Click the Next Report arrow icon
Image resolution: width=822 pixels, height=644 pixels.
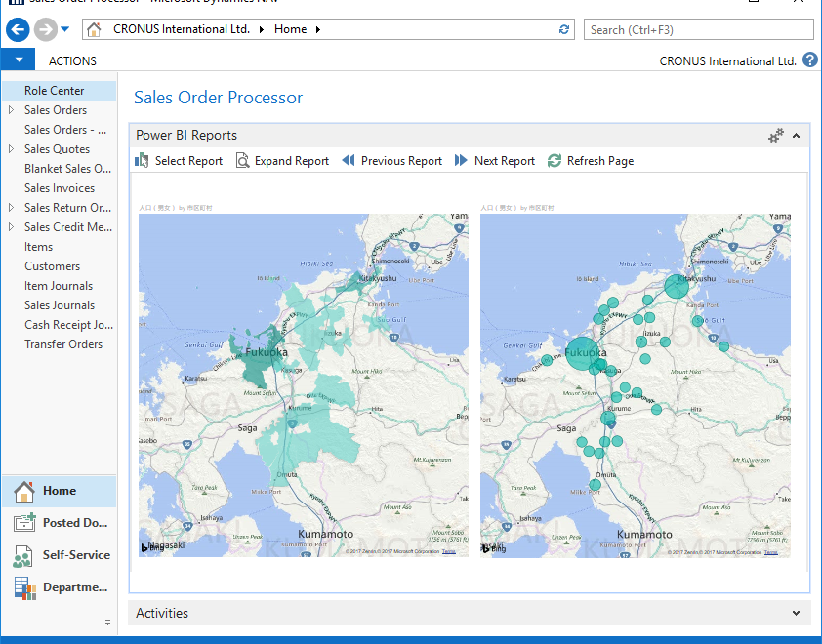tap(461, 160)
